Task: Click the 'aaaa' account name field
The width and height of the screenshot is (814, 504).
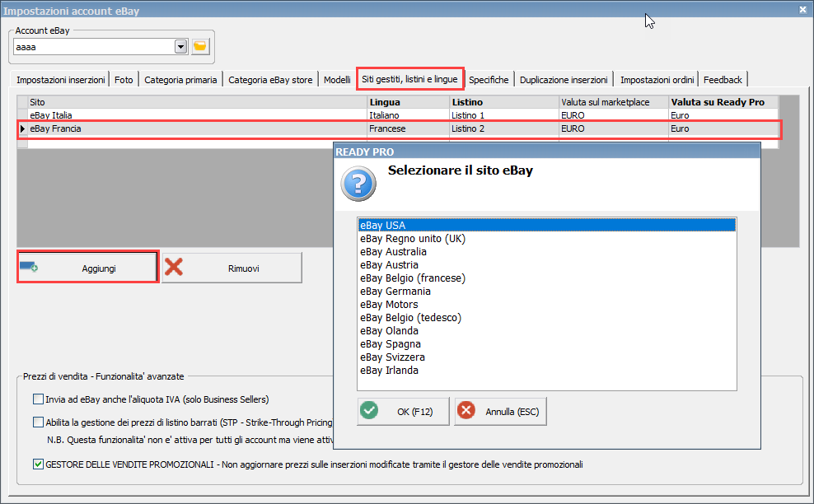Action: point(95,47)
